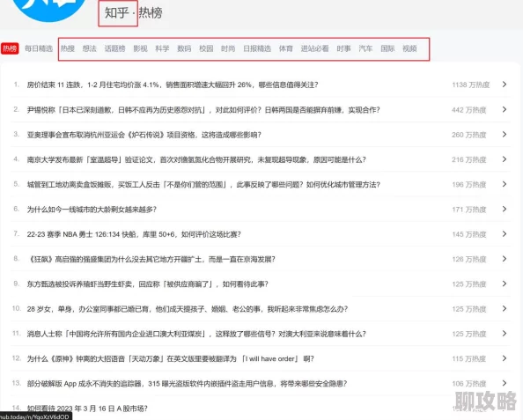Open the 数码 tab
This screenshot has width=523, height=420.
click(184, 48)
